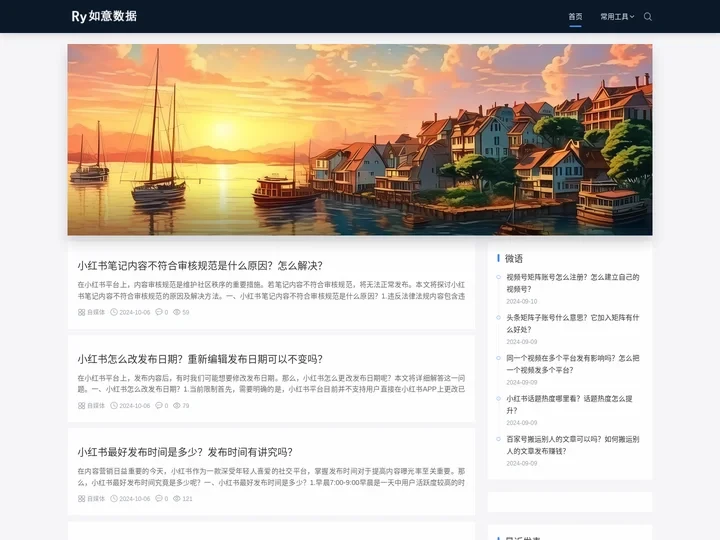The height and width of the screenshot is (540, 720).
Task: Expand the 常用工具 dropdown menu
Action: tap(617, 17)
